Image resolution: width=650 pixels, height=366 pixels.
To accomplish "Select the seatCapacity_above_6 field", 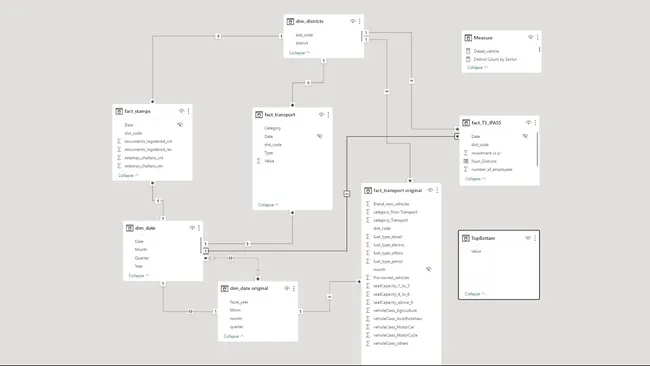I will (x=393, y=302).
